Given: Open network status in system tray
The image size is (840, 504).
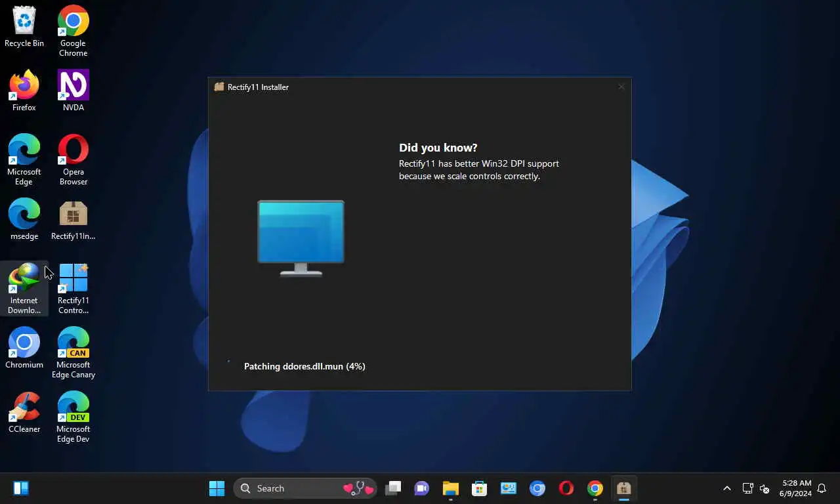Looking at the screenshot, I should click(747, 488).
